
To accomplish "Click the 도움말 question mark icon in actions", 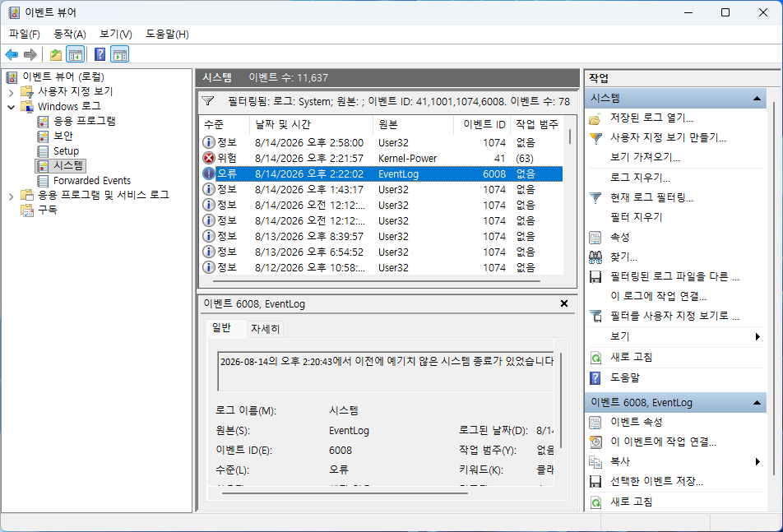I will (595, 377).
